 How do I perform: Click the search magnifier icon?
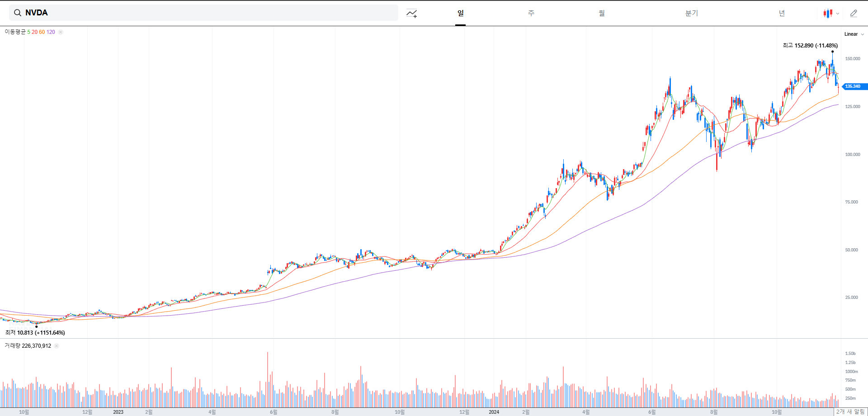pos(18,13)
